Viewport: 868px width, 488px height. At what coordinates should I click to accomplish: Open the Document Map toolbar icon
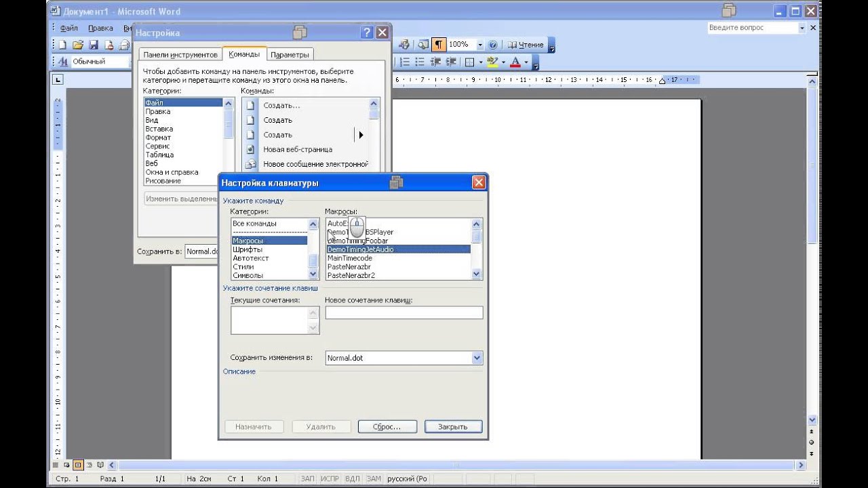pos(424,45)
